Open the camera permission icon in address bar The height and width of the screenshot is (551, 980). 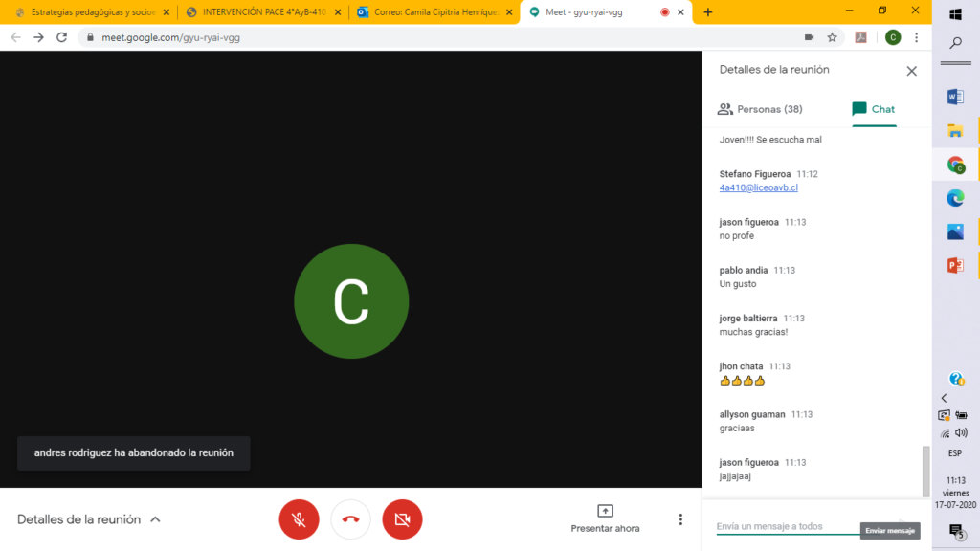(809, 37)
